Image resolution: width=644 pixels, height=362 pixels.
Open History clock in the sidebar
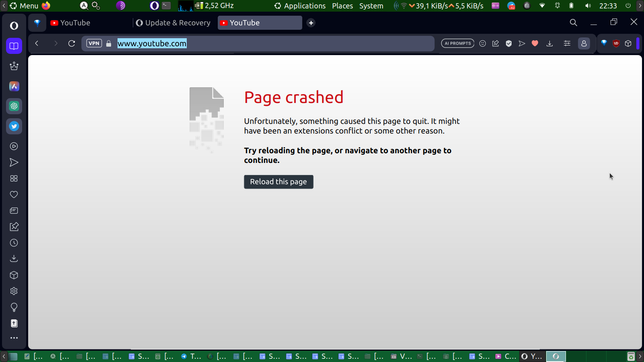14,243
